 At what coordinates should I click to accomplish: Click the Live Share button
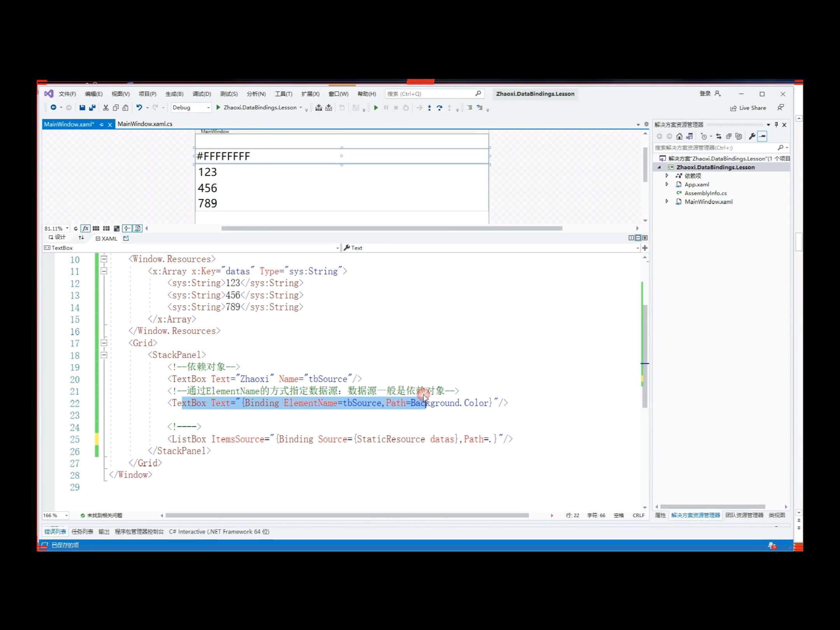(x=748, y=108)
